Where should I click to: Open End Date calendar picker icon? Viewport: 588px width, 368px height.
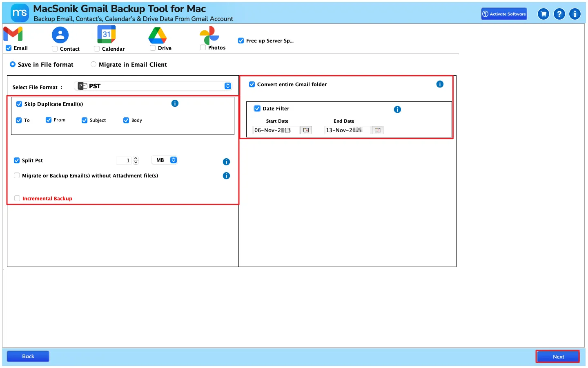[x=378, y=130]
